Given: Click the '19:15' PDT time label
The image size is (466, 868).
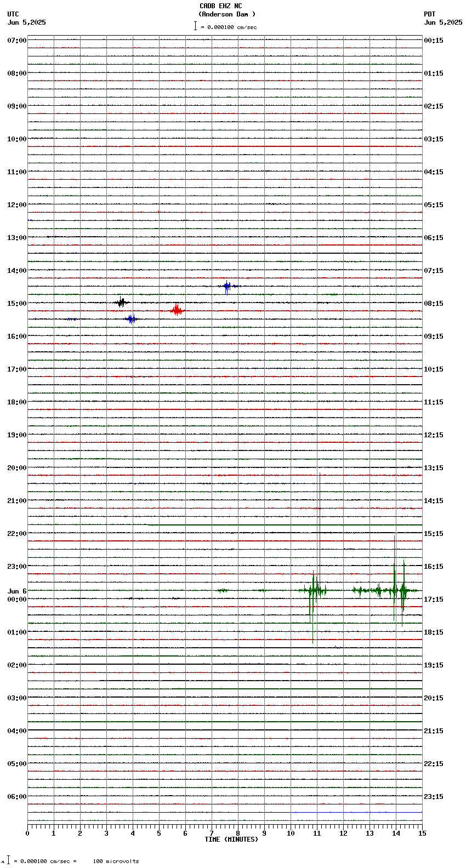Looking at the screenshot, I should [434, 665].
